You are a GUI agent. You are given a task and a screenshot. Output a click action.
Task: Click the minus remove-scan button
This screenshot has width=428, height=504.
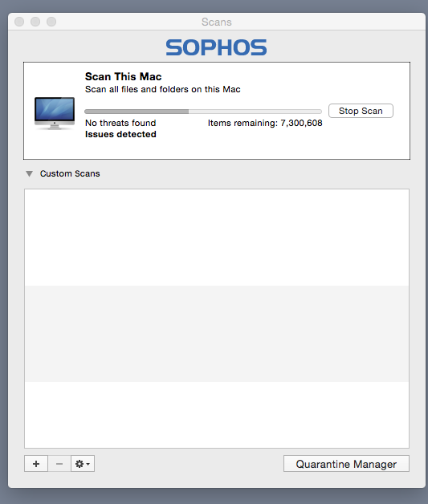pyautogui.click(x=59, y=464)
